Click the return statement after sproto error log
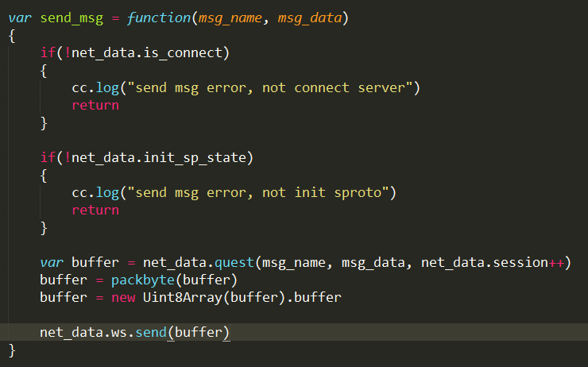 (x=95, y=211)
